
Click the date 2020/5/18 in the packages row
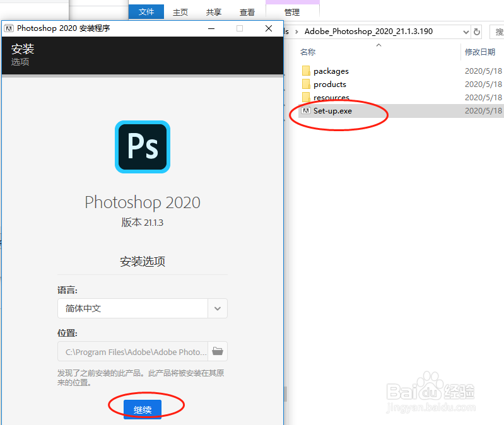coord(483,71)
